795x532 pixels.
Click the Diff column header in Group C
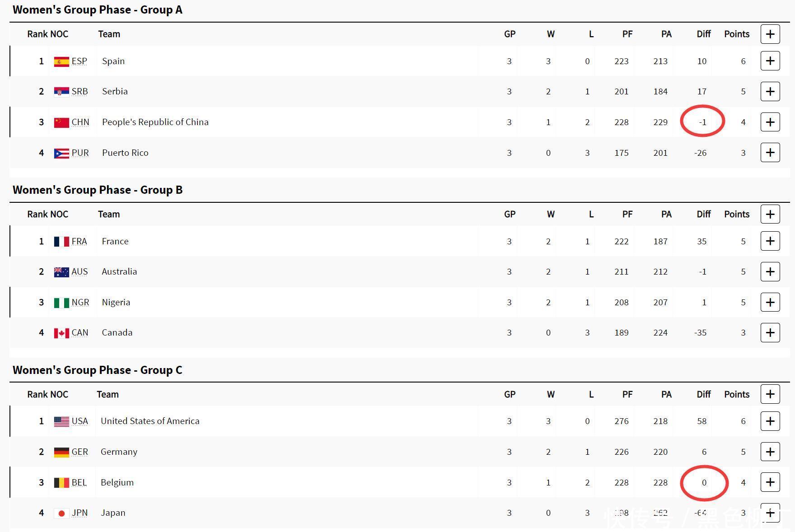point(703,394)
